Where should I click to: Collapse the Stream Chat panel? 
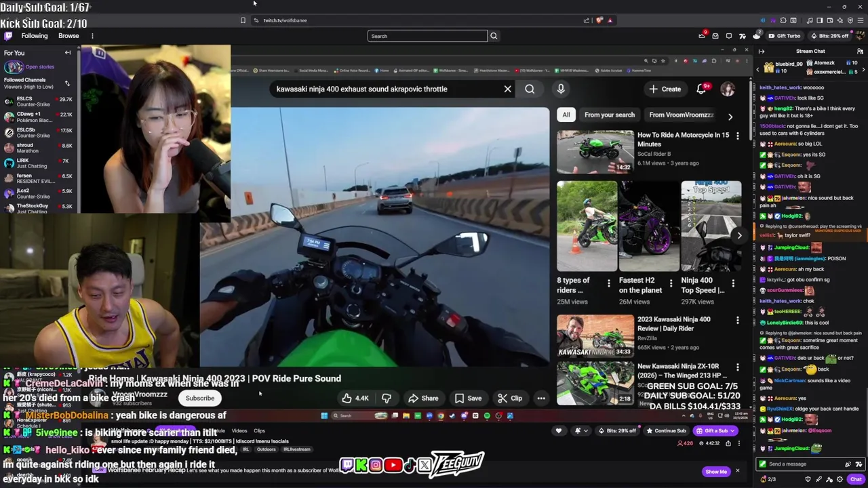(x=762, y=52)
